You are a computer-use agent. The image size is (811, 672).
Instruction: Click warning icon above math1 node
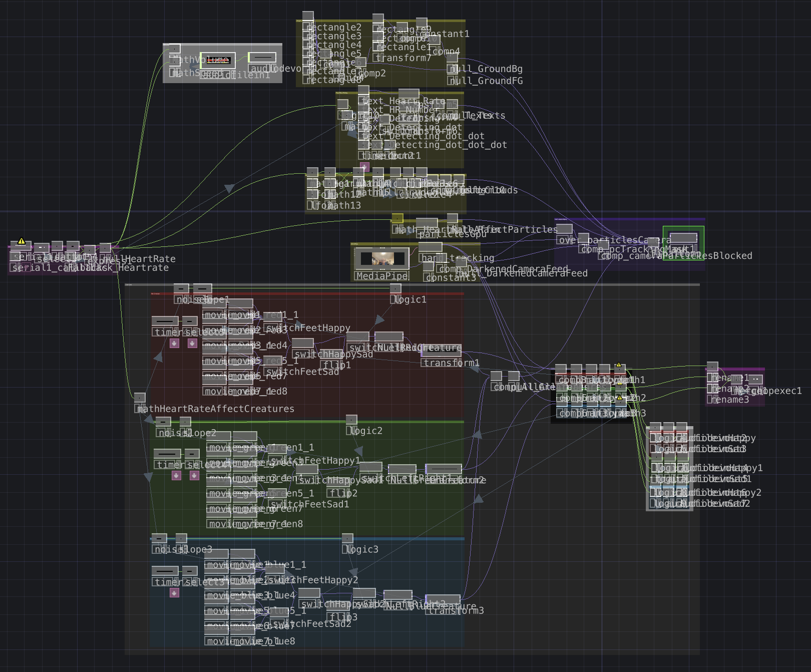[619, 365]
